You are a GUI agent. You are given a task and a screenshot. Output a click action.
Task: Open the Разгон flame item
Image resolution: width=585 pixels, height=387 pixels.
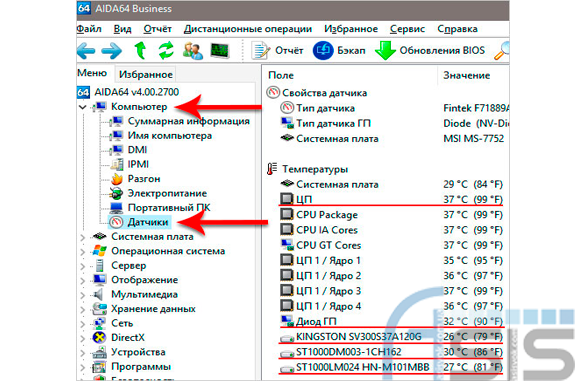click(x=144, y=179)
